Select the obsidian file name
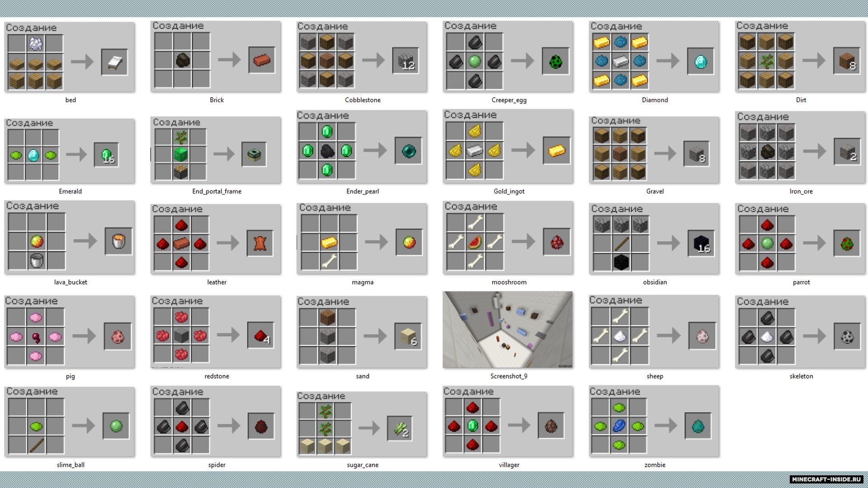Screen dimensions: 868x488 (x=655, y=282)
